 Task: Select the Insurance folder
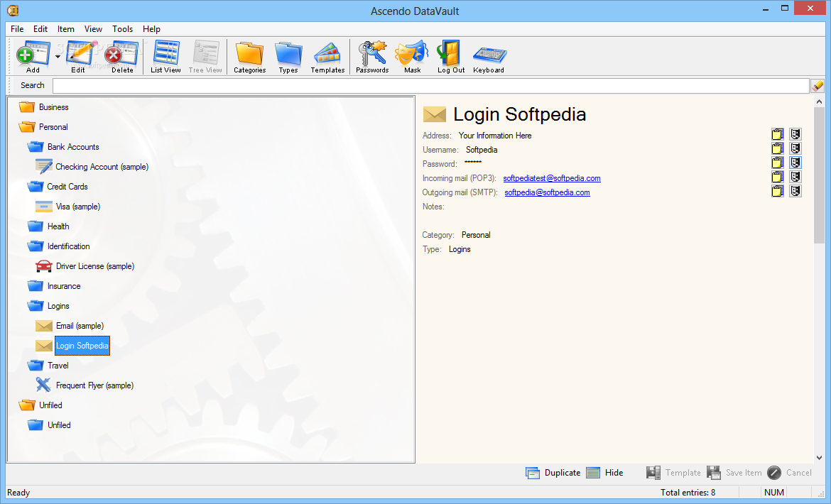(54, 286)
